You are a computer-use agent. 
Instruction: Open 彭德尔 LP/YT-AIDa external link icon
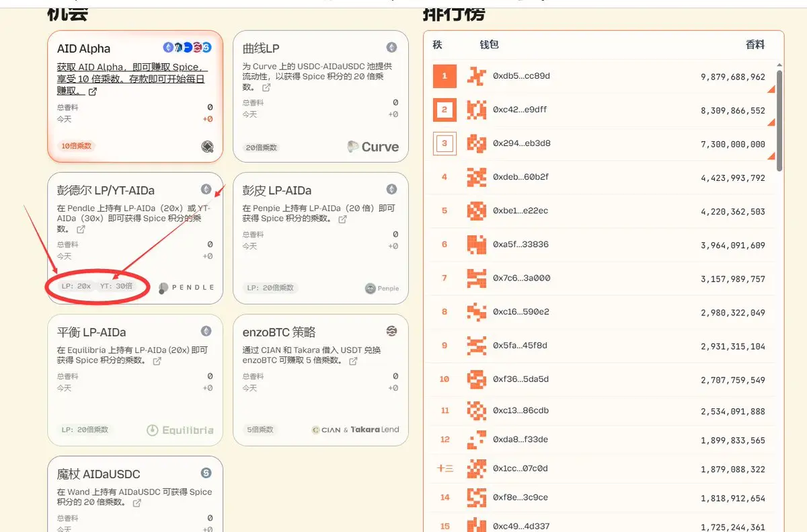tap(81, 229)
